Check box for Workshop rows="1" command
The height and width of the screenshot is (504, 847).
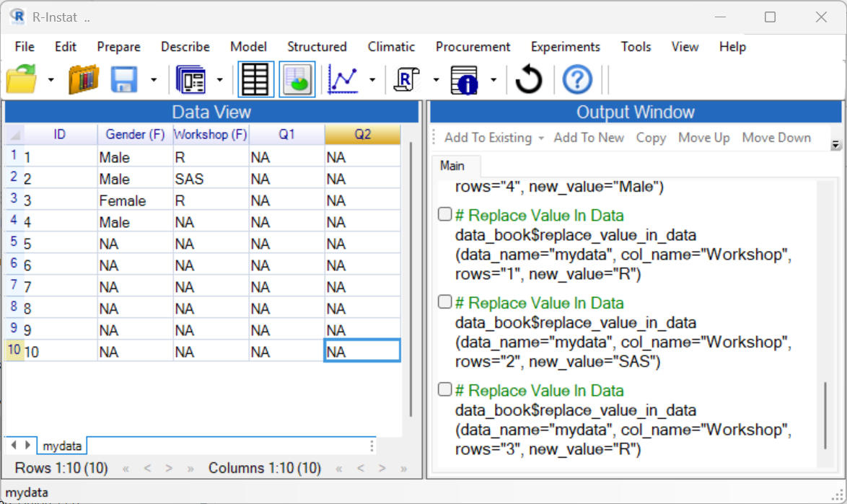coord(445,215)
